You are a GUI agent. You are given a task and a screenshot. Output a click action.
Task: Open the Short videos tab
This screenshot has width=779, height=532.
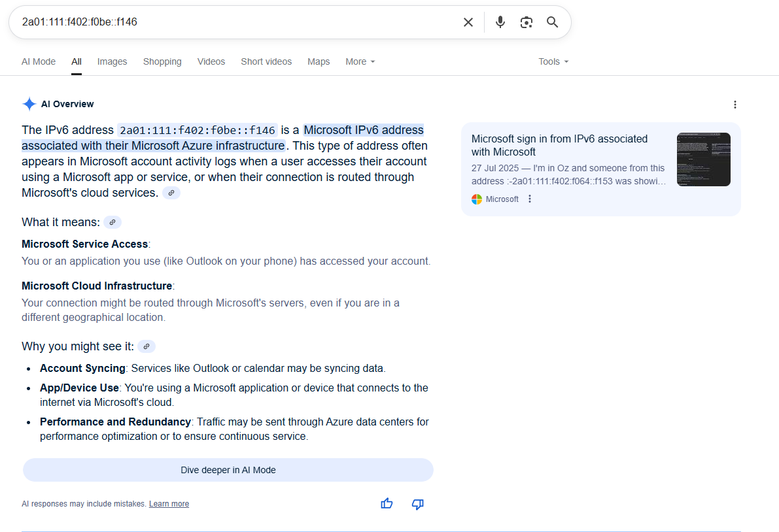tap(266, 61)
